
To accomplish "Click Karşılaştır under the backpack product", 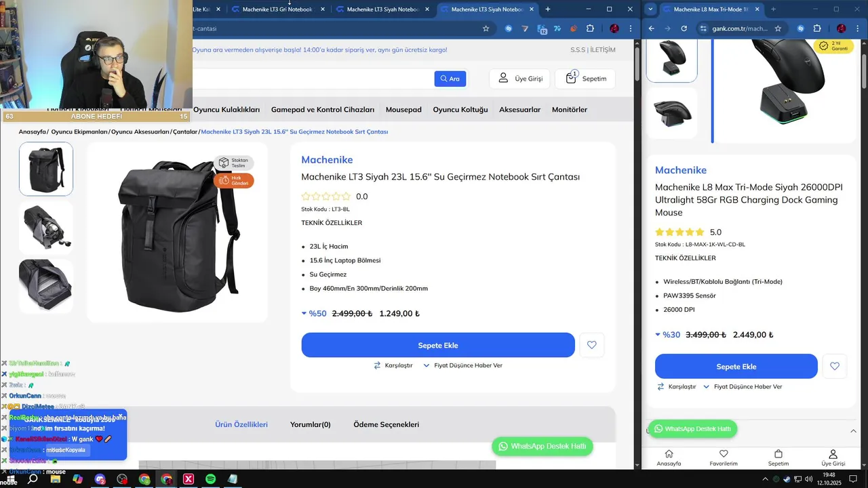I will pyautogui.click(x=393, y=365).
